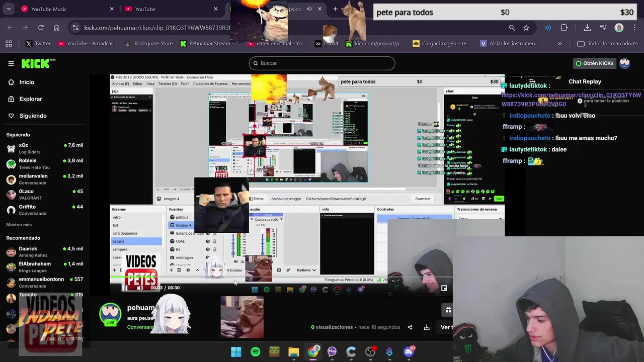Screen dimensions: 644x362
Task: Open Discord from the Windows taskbar
Action: [x=409, y=352]
